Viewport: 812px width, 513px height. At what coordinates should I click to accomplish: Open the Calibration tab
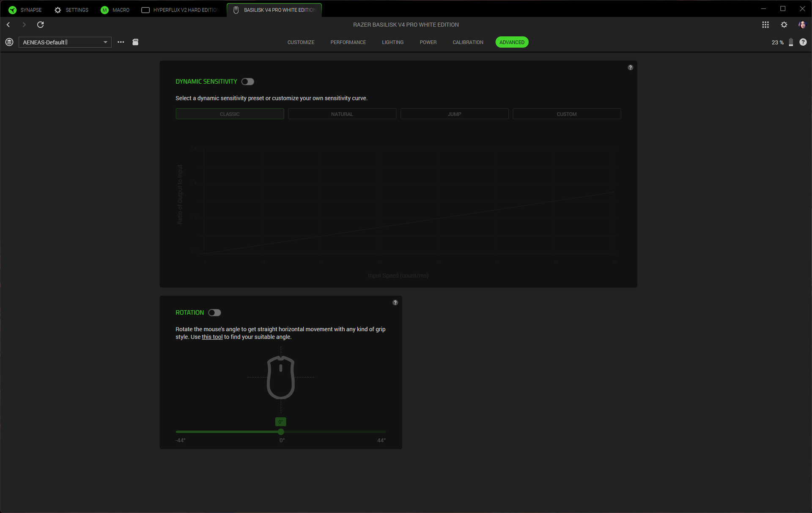(468, 42)
